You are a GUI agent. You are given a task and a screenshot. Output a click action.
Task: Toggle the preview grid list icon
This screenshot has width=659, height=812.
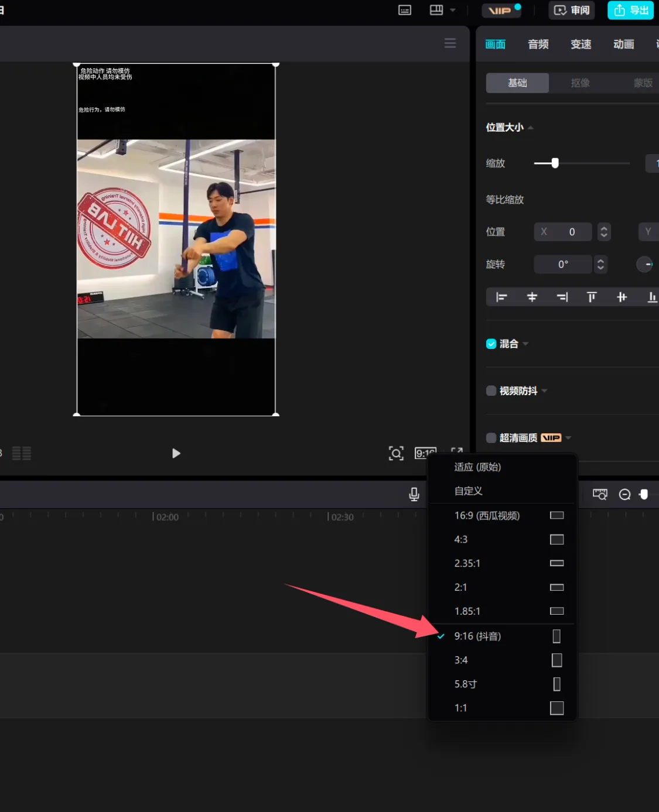22,453
